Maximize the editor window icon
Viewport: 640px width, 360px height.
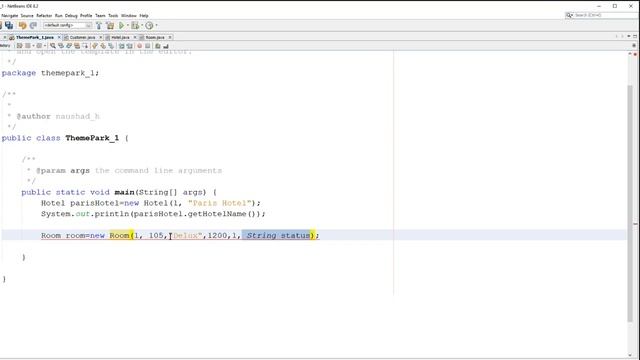(x=635, y=36)
